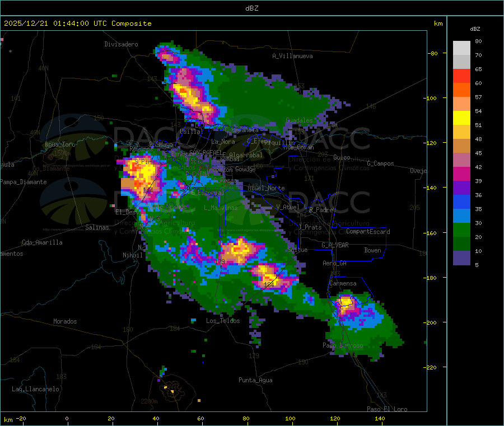Screen dimensions: 504x426
Task: Click the 'CompantEscard' map label
Action: pyautogui.click(x=368, y=232)
